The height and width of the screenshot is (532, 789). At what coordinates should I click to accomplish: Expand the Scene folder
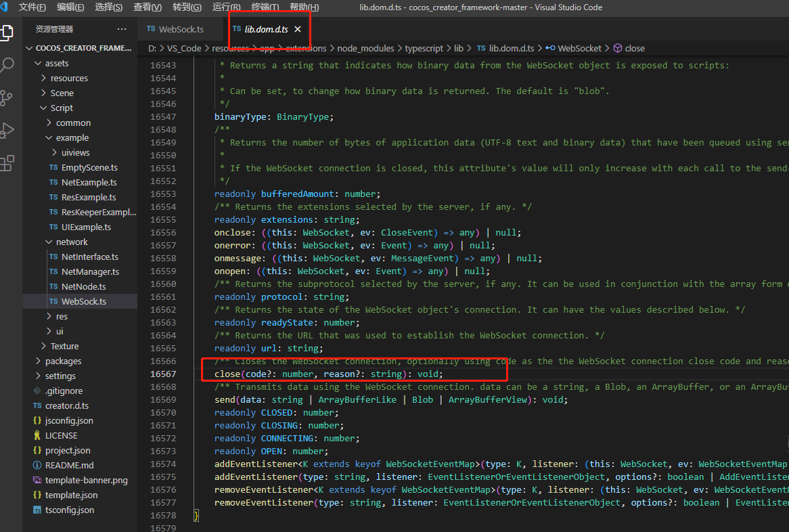tap(44, 93)
